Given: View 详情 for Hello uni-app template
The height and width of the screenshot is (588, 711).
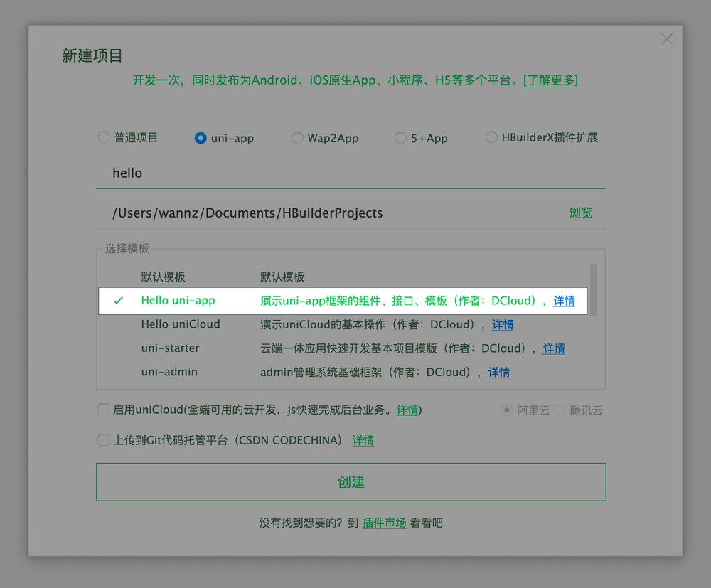Looking at the screenshot, I should click(x=564, y=301).
